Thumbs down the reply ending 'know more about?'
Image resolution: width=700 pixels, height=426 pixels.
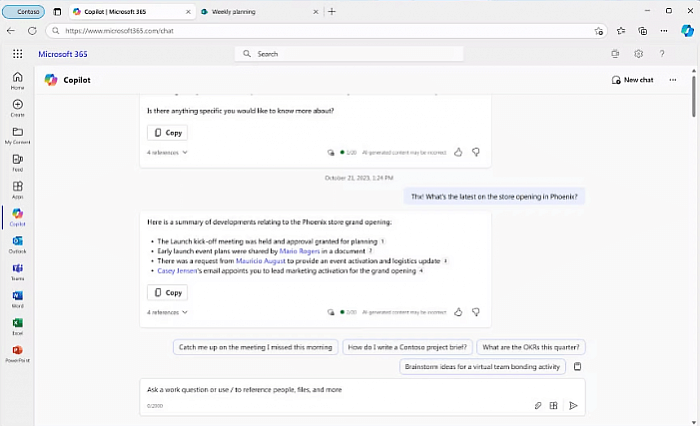476,152
